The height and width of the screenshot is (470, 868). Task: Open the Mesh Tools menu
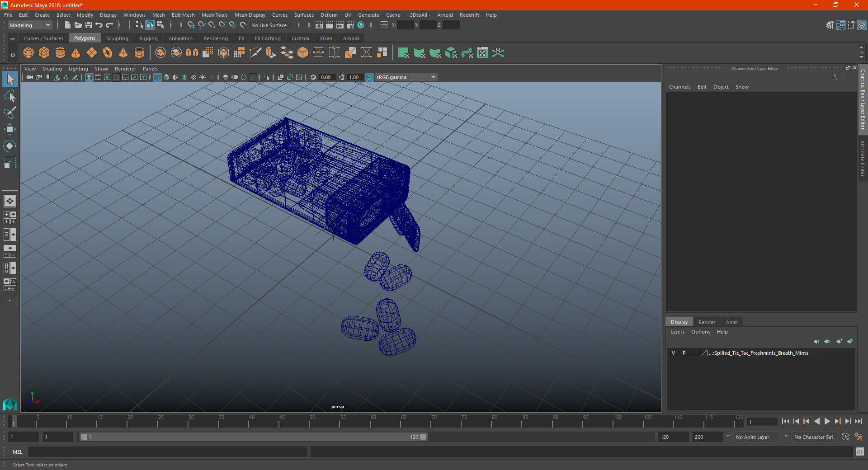214,15
